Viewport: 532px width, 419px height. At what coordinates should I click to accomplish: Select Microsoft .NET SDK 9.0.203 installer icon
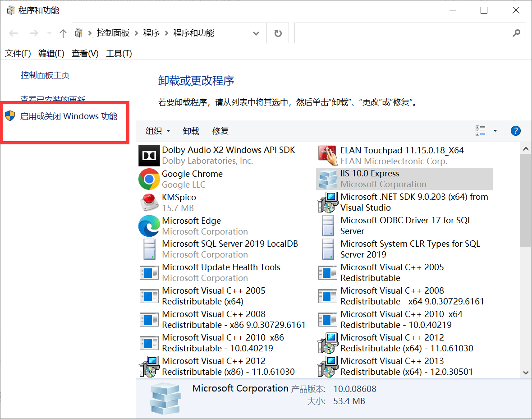click(327, 203)
